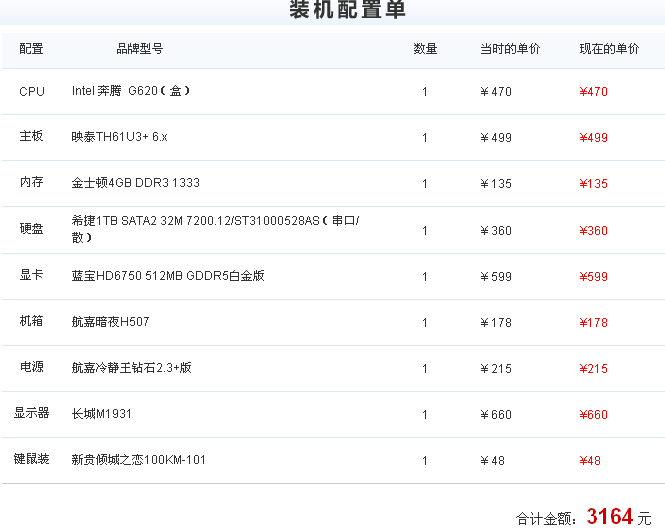Click the 合计金额 label
The width and height of the screenshot is (665, 528).
tap(546, 519)
